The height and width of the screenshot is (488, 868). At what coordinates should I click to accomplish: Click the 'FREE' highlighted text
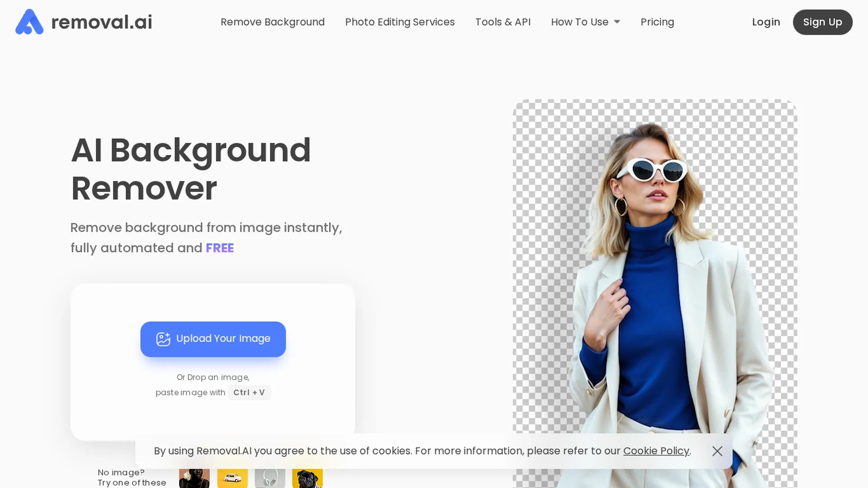pyautogui.click(x=220, y=248)
